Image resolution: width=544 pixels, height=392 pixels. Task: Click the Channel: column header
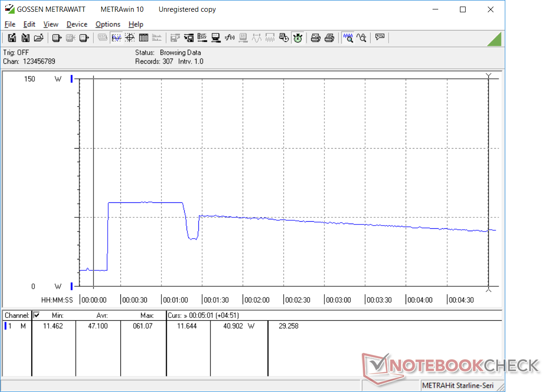17,316
